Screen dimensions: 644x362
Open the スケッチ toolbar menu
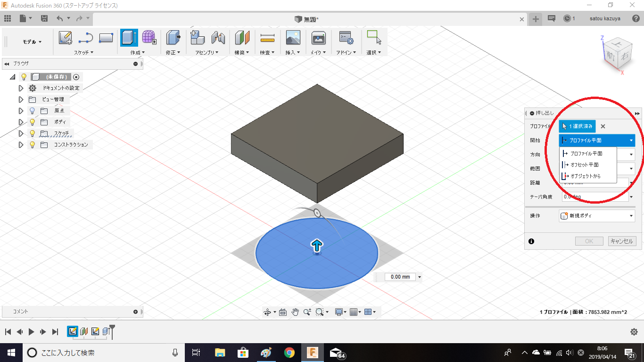pyautogui.click(x=84, y=52)
